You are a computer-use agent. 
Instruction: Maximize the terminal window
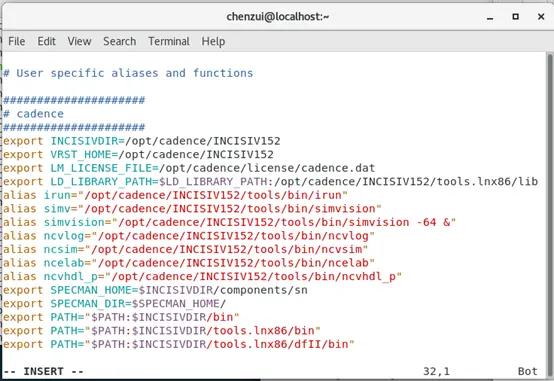pyautogui.click(x=515, y=17)
